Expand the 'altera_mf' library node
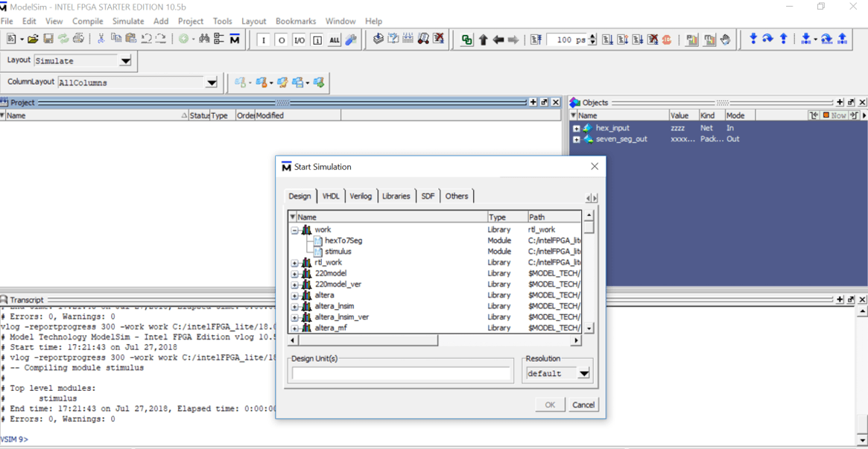 295,328
